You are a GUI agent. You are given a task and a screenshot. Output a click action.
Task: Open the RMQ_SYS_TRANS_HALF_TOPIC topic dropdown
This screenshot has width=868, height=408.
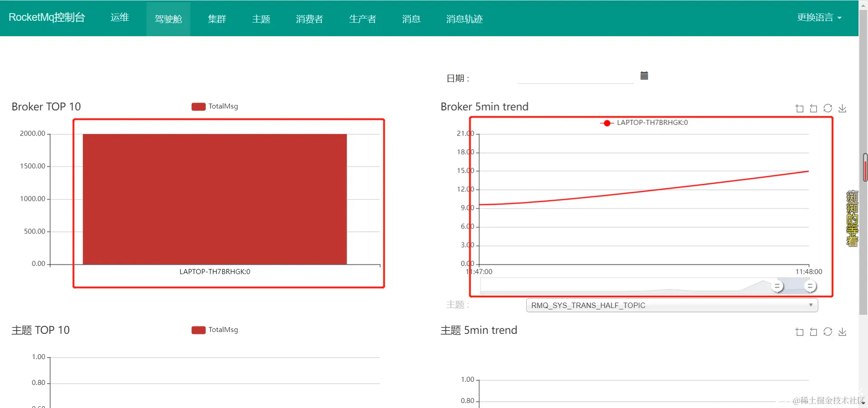coord(672,305)
